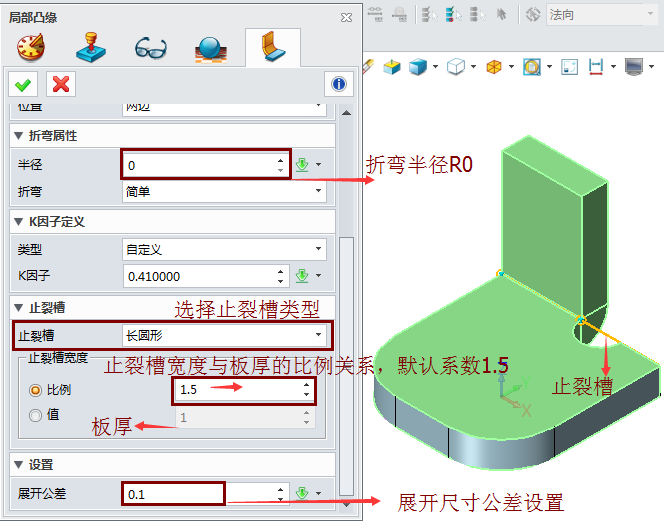
Task: Click green download icon beside 展开公差
Action: coord(302,493)
